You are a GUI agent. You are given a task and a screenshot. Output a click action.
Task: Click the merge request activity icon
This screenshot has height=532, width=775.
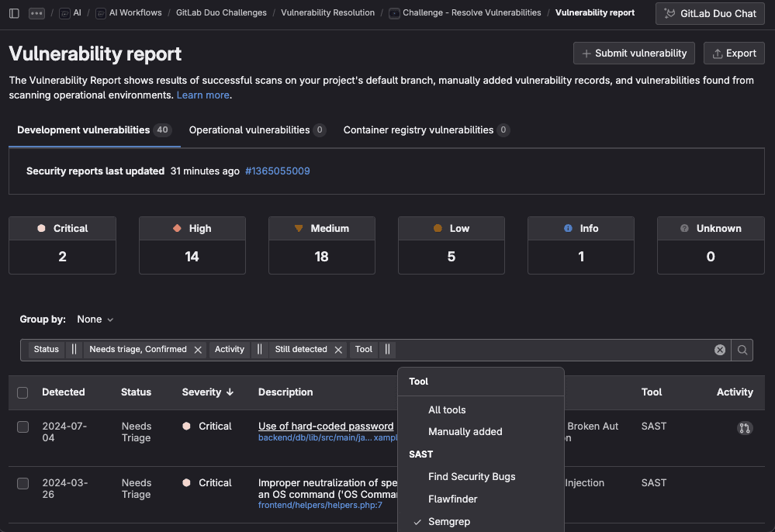pyautogui.click(x=744, y=428)
